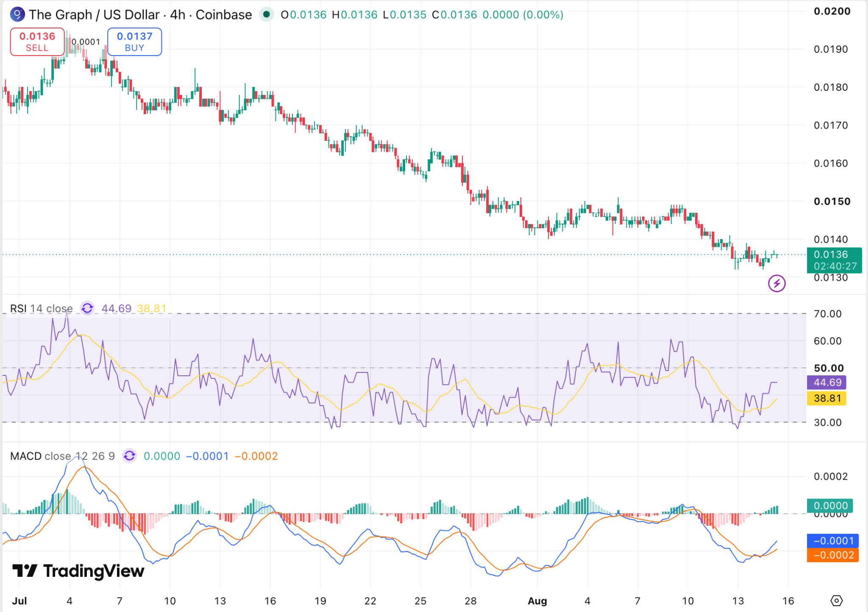The width and height of the screenshot is (868, 612).
Task: Click the Aug label on the time axis
Action: (537, 601)
